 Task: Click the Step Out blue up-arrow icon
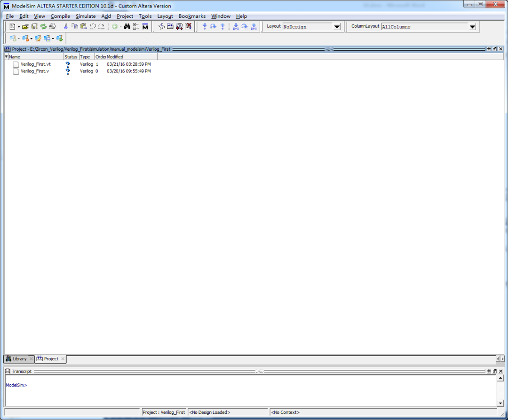click(222, 26)
